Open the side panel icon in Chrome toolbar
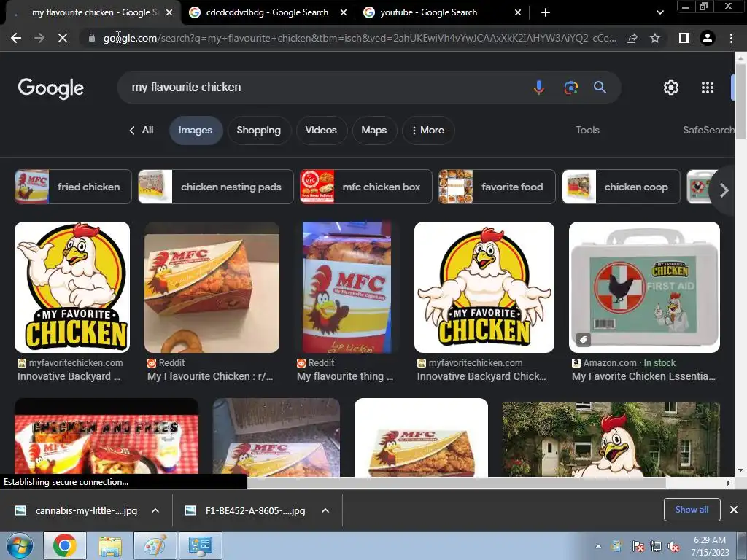 tap(684, 38)
